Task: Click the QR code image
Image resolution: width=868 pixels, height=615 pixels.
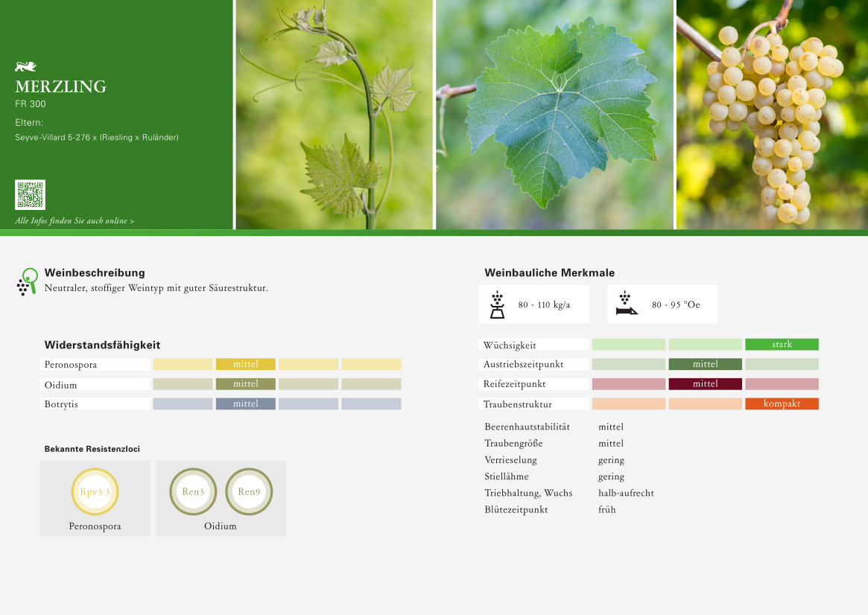Action: pyautogui.click(x=30, y=194)
